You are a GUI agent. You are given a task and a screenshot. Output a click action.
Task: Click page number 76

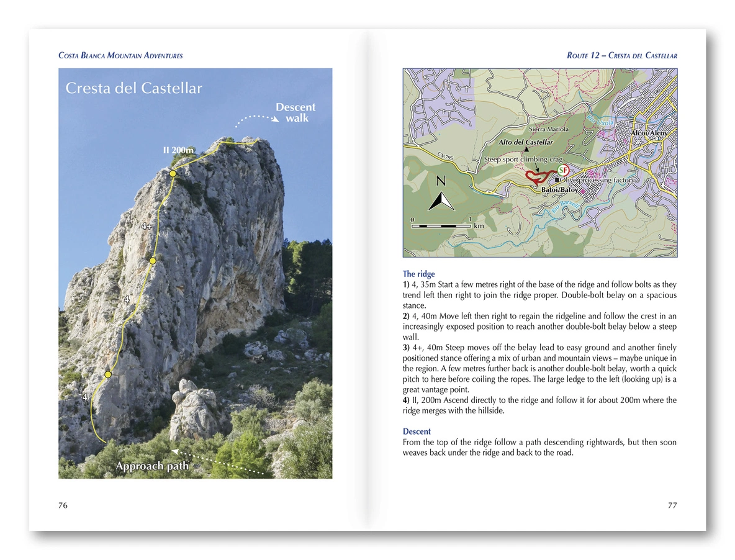63,505
